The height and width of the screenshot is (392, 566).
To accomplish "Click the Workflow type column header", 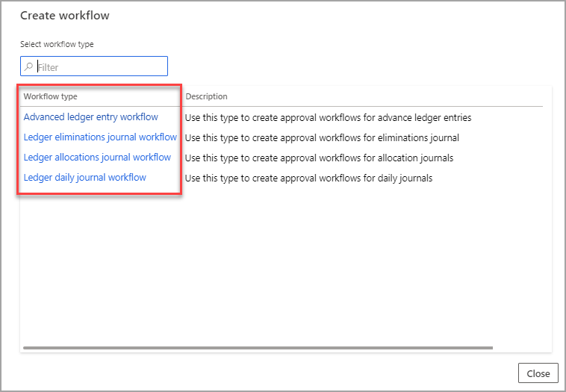I will click(51, 96).
